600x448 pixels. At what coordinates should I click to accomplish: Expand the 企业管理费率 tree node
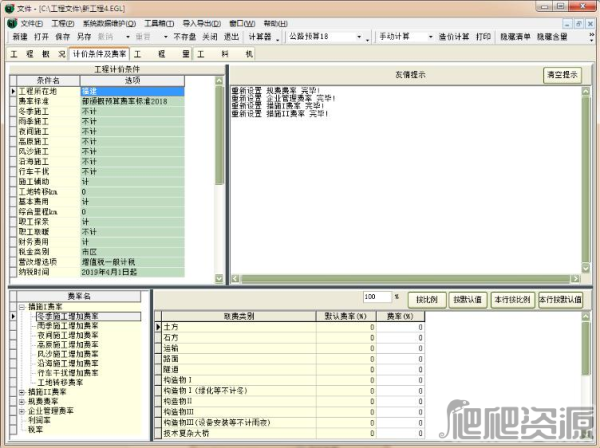(x=22, y=411)
